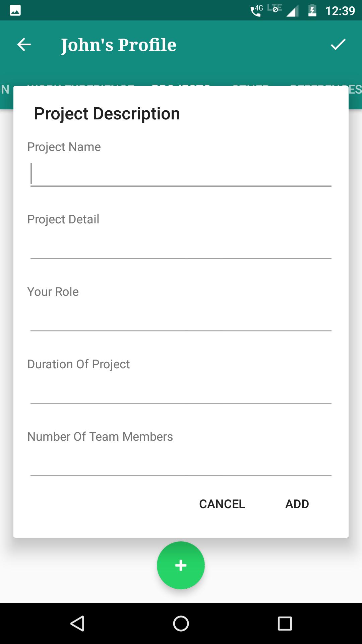
Task: Click the Your Role input field
Action: (x=181, y=319)
